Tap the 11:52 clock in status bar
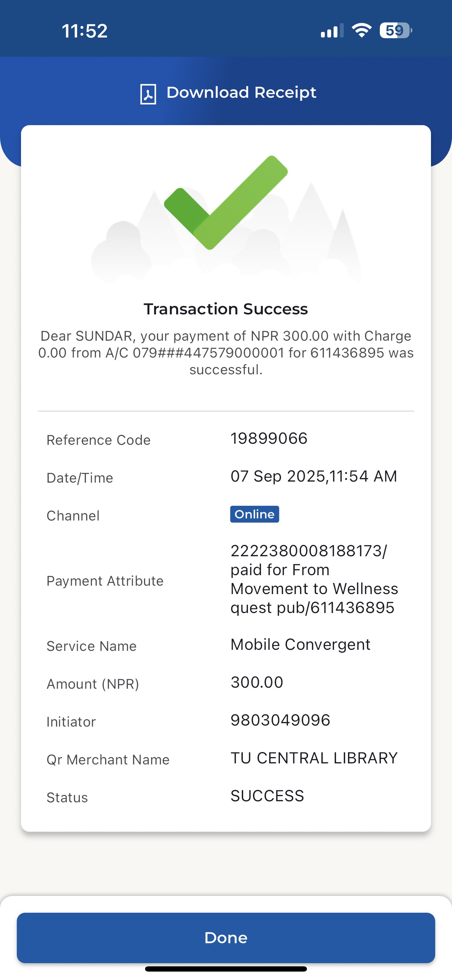 (x=84, y=31)
